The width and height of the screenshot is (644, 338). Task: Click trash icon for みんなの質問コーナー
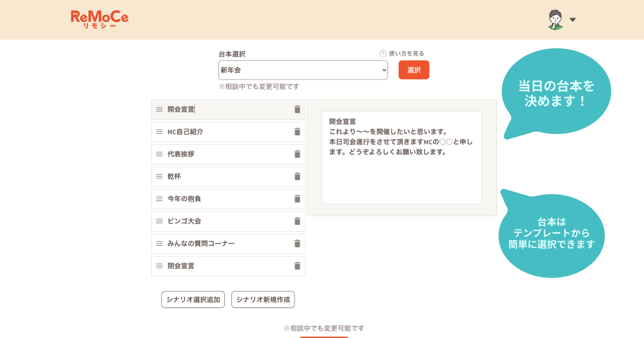coord(297,244)
